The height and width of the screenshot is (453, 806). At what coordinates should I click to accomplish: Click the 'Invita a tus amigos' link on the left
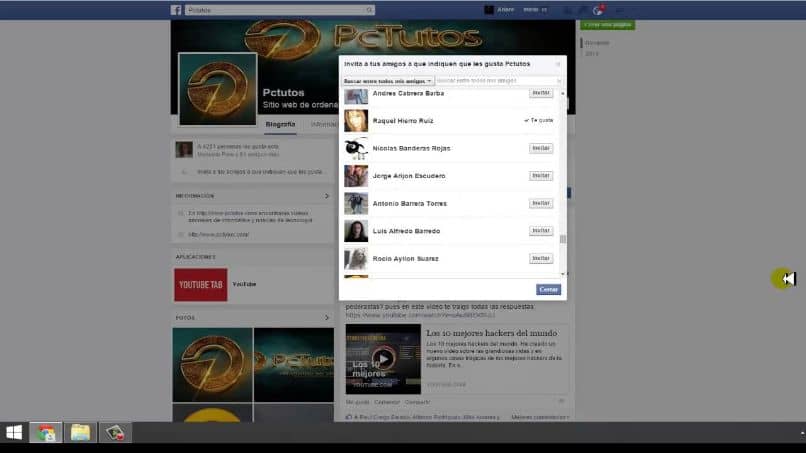[260, 172]
